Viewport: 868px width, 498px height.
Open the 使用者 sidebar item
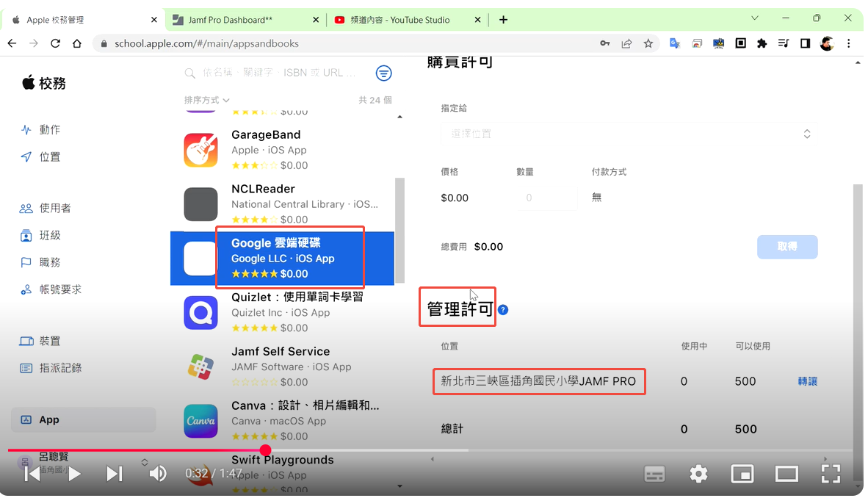click(46, 209)
